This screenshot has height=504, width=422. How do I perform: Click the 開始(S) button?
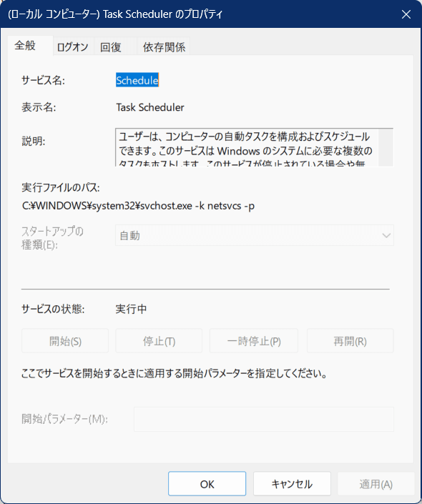click(x=65, y=341)
